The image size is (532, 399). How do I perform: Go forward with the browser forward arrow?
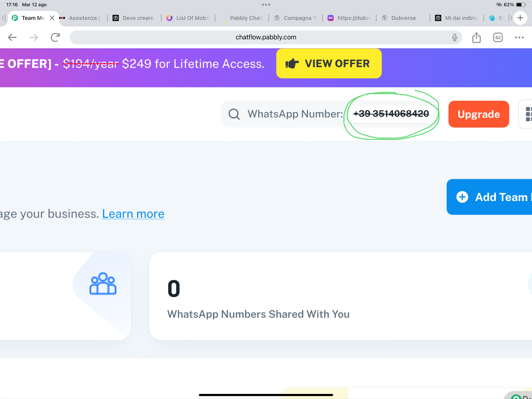point(34,37)
